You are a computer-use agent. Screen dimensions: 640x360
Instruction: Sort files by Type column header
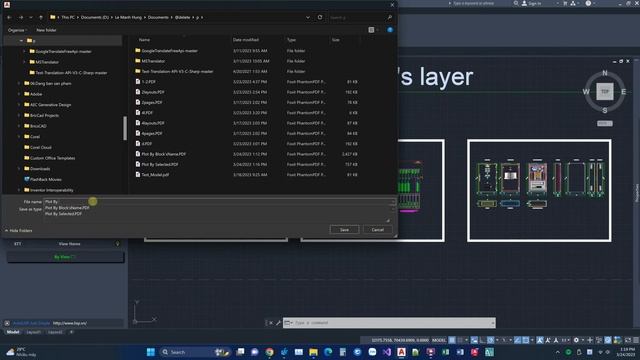(x=291, y=40)
